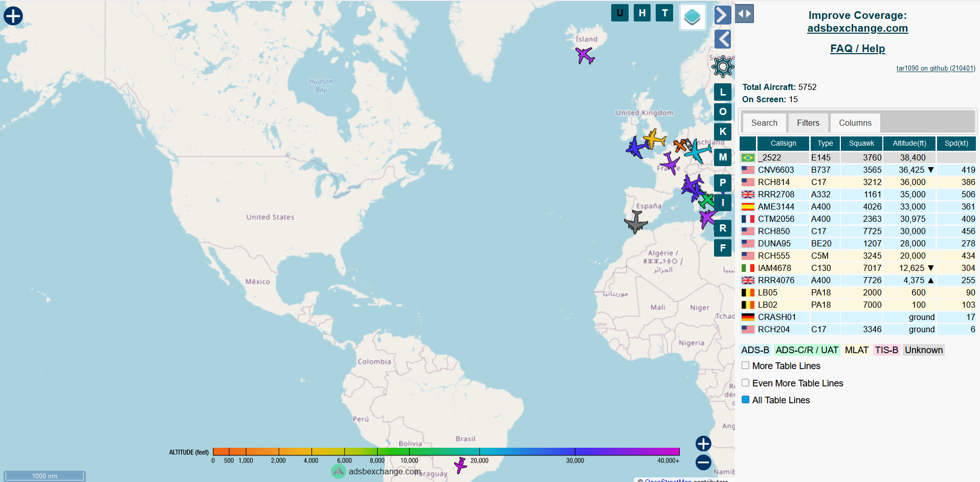The height and width of the screenshot is (482, 980).
Task: Open the adsbexchange.com coverage link
Action: coord(857,28)
